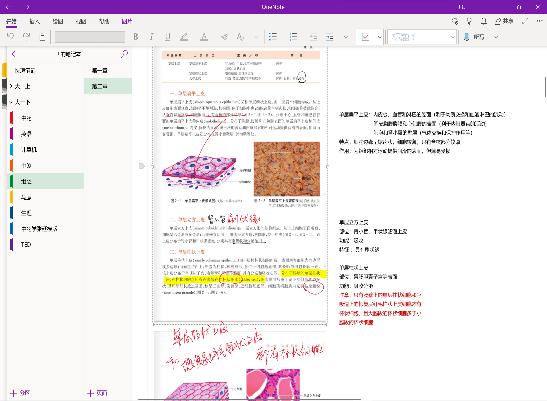Switch to the Home (开始) tab
Image resolution: width=547 pixels, height=401 pixels.
pyautogui.click(x=11, y=21)
